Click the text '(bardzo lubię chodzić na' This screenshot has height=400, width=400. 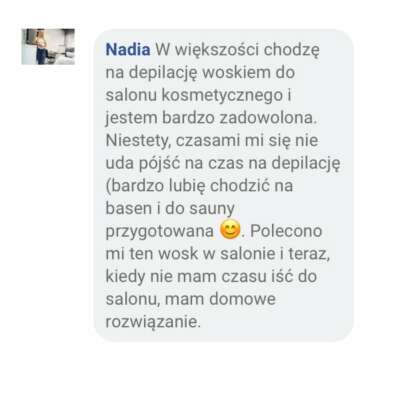pos(199,186)
